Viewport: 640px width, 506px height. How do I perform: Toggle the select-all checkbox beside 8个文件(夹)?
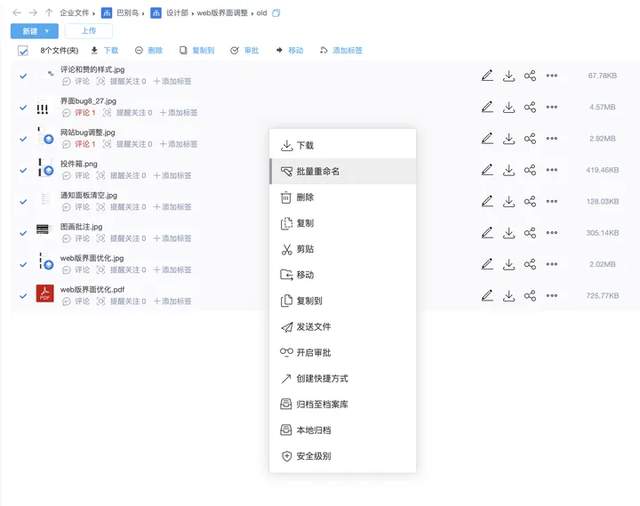click(23, 51)
